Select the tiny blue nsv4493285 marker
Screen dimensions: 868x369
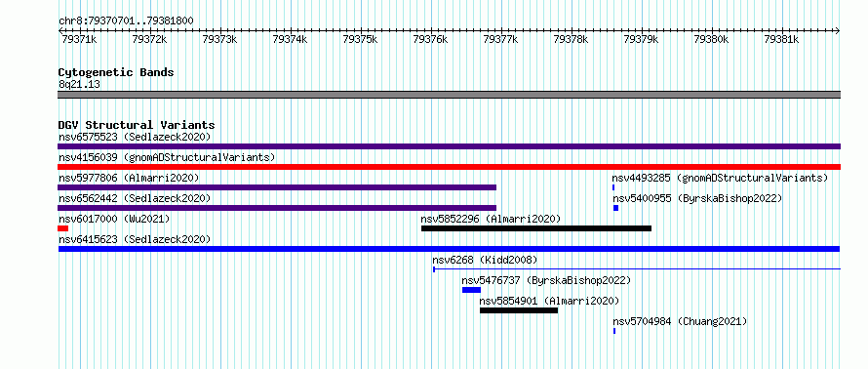click(x=613, y=187)
